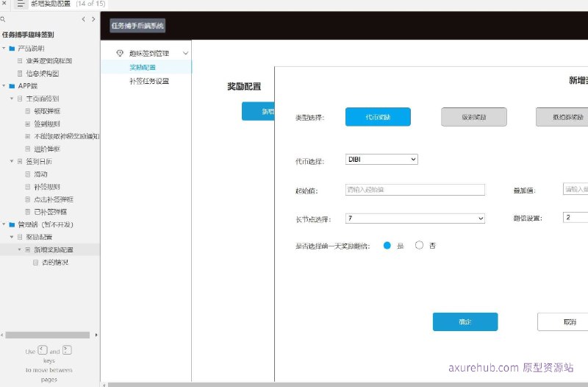Confirm with the 确定 button
Screen dimensions: 588x387
465,322
